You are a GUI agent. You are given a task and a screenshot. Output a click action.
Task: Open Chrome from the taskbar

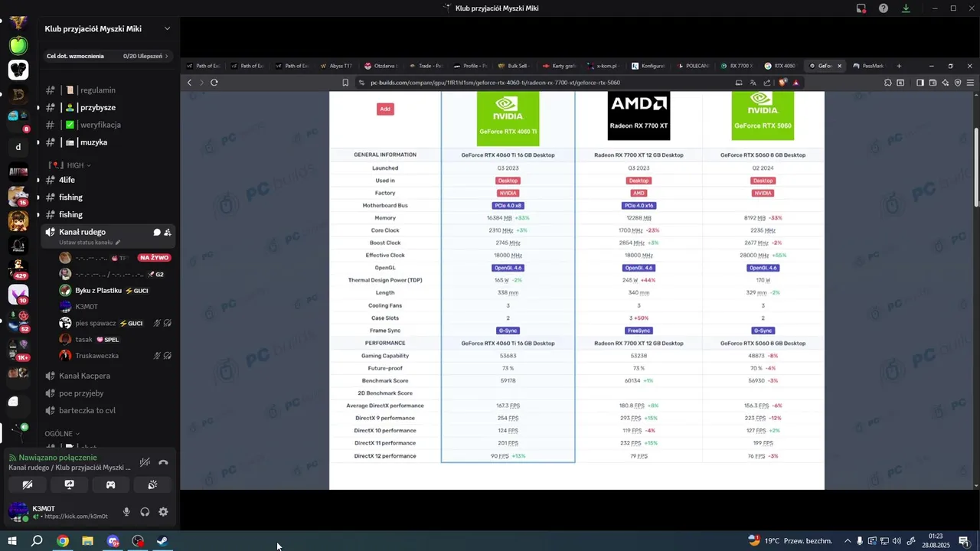(x=63, y=541)
